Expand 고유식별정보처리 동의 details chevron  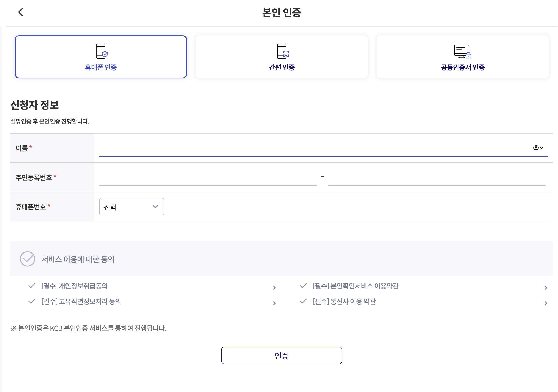click(x=274, y=303)
